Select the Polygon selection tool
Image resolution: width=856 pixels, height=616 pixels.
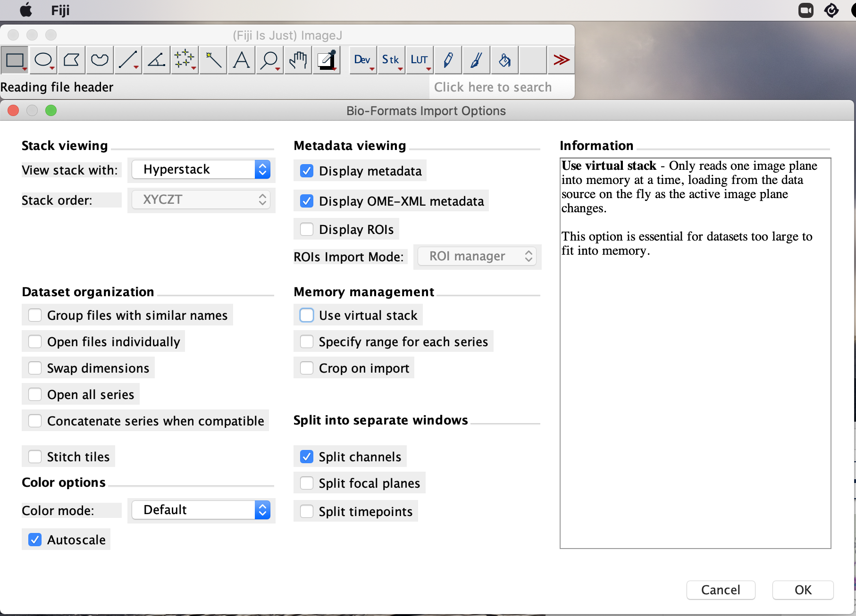[71, 60]
